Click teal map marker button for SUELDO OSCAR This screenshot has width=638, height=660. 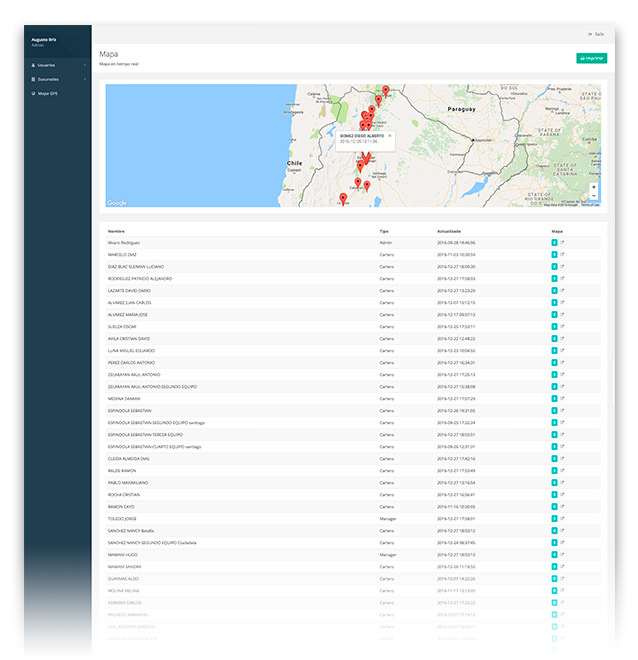click(x=553, y=326)
